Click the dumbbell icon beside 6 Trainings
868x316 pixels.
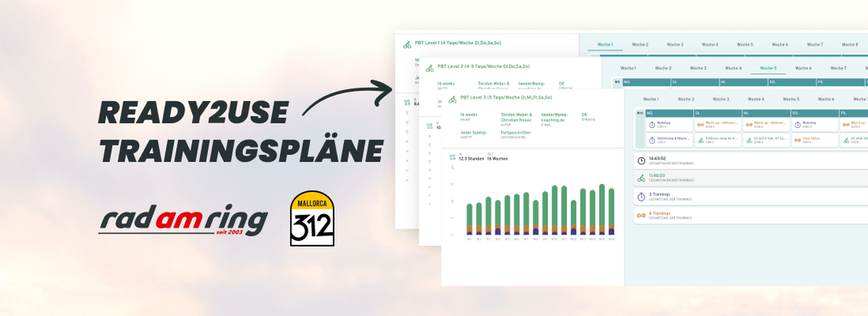[641, 215]
